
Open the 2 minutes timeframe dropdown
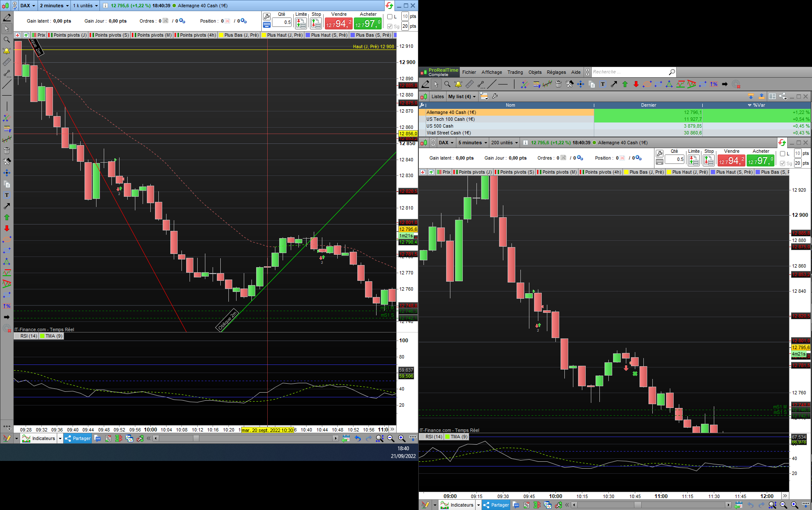point(54,6)
